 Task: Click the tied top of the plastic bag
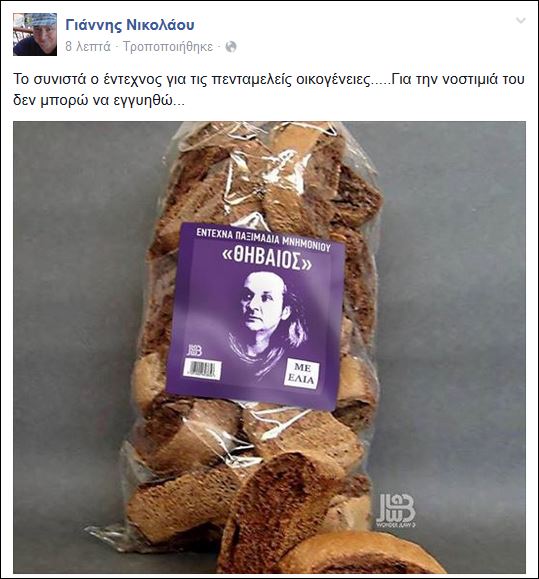(x=258, y=148)
